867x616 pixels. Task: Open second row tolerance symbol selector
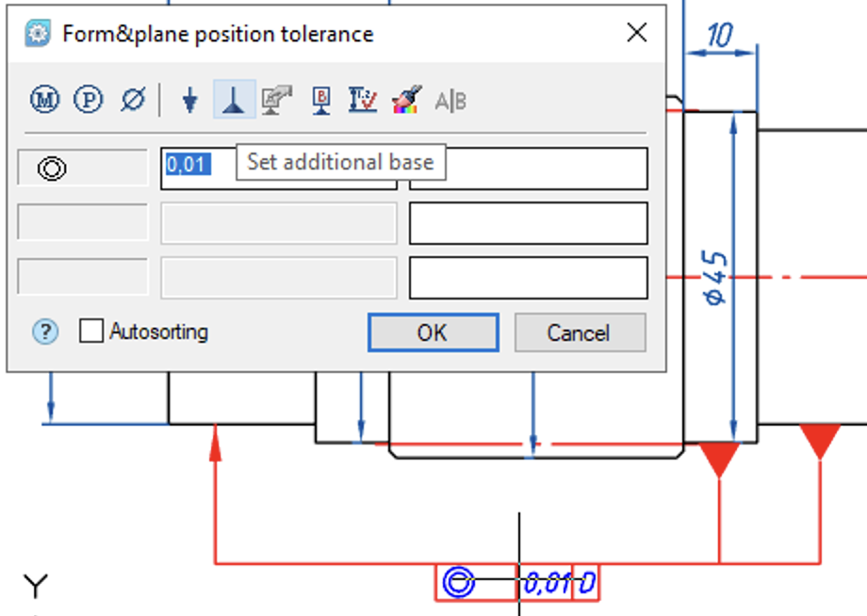tap(83, 223)
